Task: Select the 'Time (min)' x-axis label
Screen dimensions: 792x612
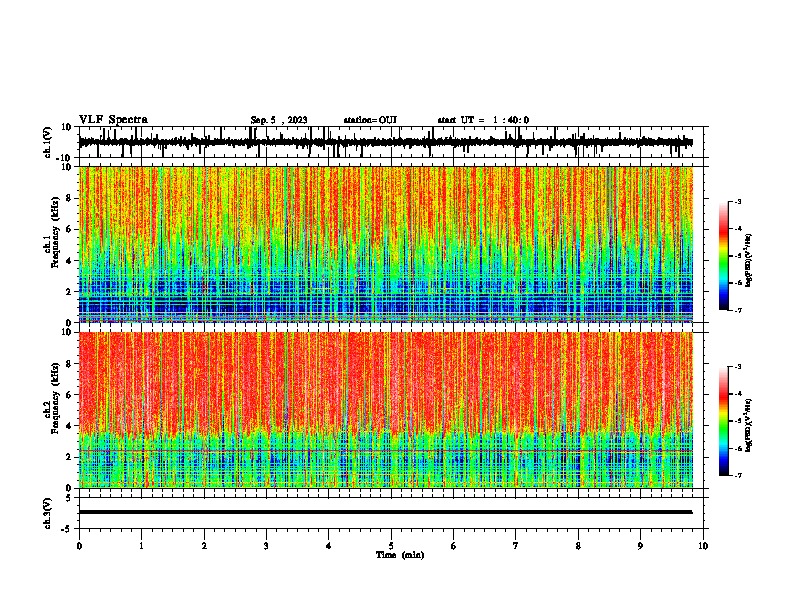Action: (400, 555)
